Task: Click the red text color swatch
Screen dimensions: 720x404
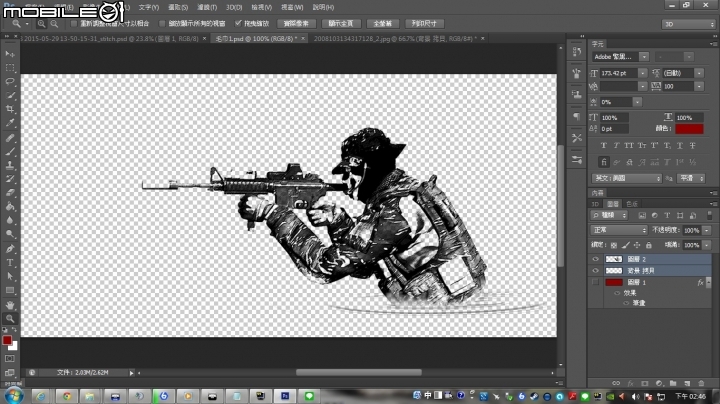Action: [x=689, y=129]
